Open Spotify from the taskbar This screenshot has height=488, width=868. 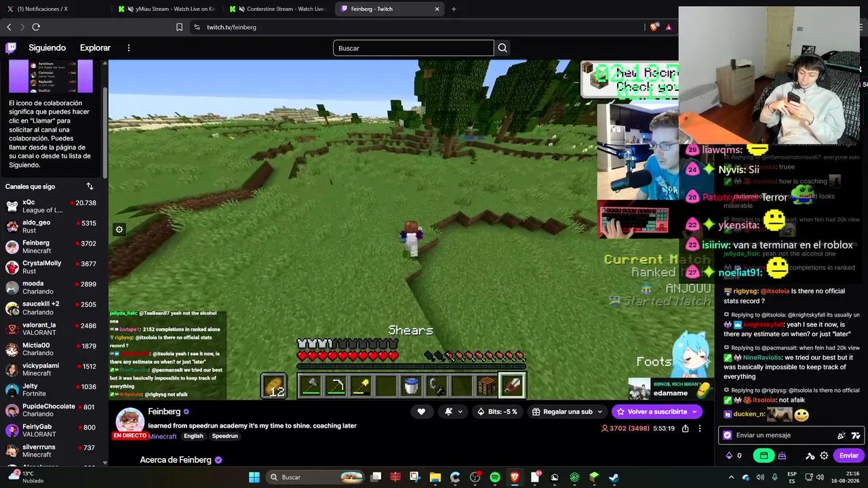click(x=495, y=477)
